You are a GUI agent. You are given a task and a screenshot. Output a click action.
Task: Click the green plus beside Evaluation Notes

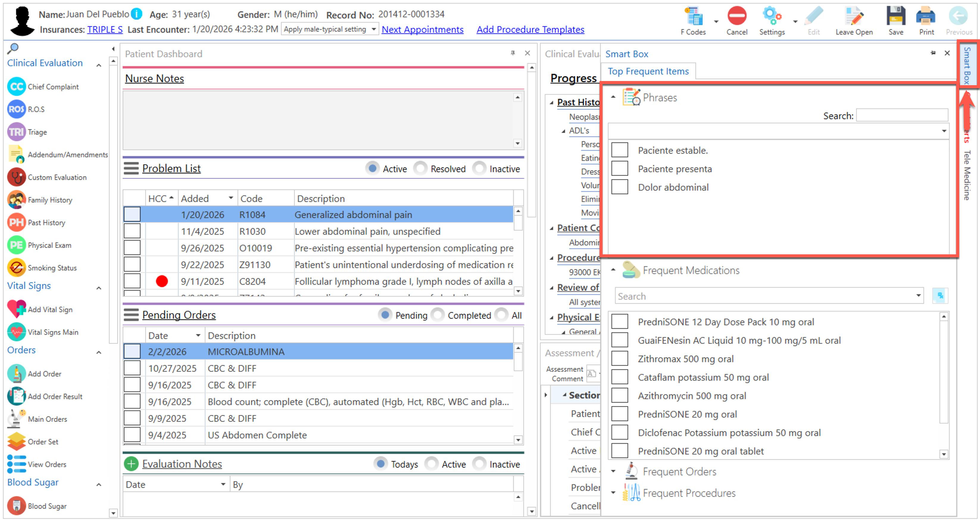131,464
